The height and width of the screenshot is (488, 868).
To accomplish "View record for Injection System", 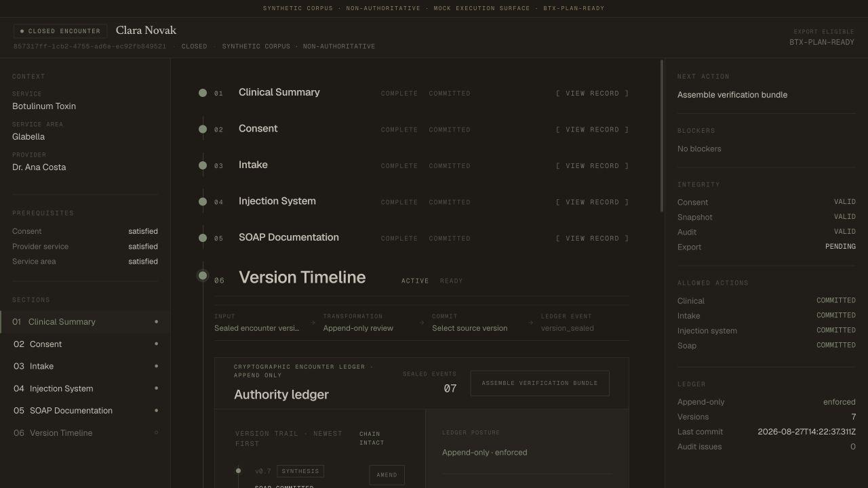I will tap(592, 202).
